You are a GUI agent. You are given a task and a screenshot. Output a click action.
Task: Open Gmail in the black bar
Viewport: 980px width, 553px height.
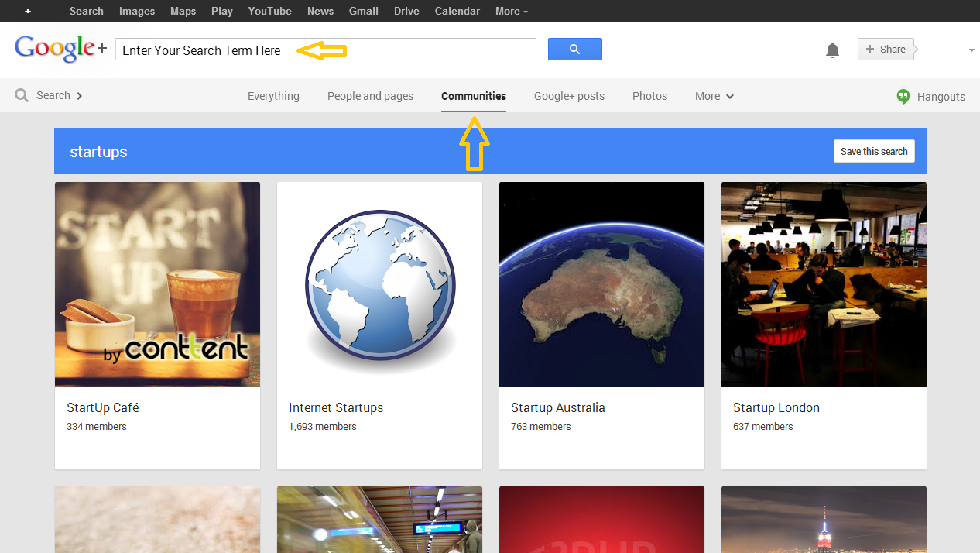(364, 11)
